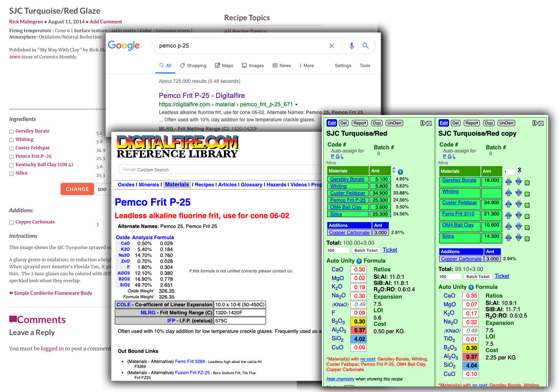Check the Kentucky Ball Clay (OM 4) checkbox
Image resolution: width=560 pixels, height=392 pixels.
11,165
